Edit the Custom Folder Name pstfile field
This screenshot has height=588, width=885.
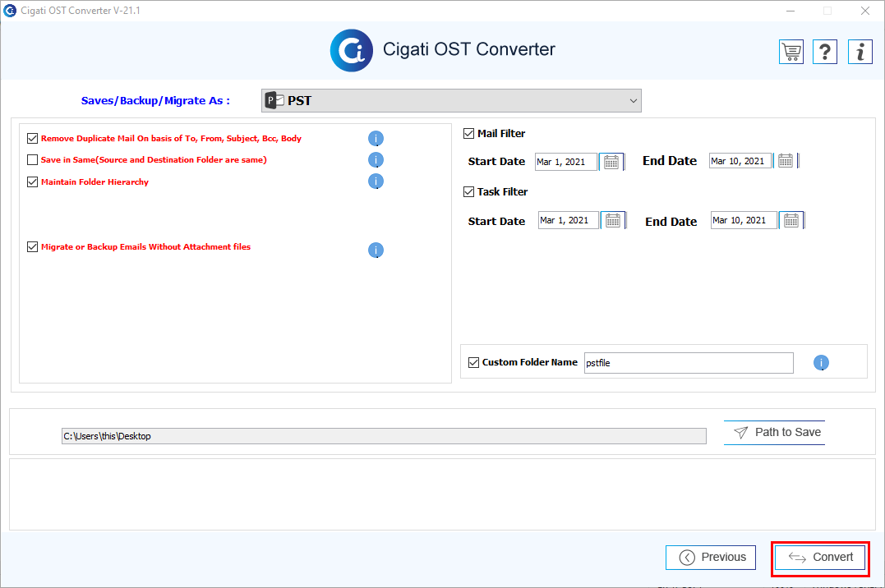(689, 363)
